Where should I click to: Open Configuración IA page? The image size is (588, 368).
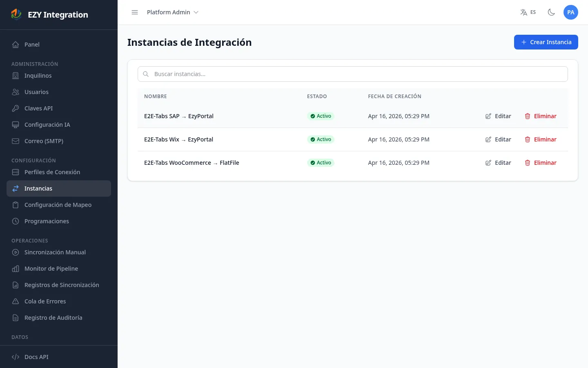tap(59, 125)
